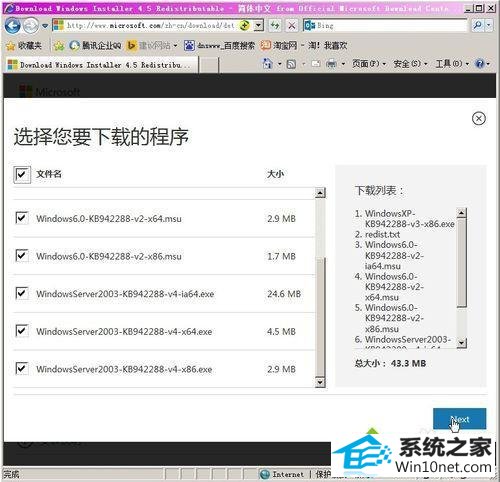This screenshot has height=482, width=500.
Task: Open the 安全(S) dropdown menu
Action: coord(410,63)
